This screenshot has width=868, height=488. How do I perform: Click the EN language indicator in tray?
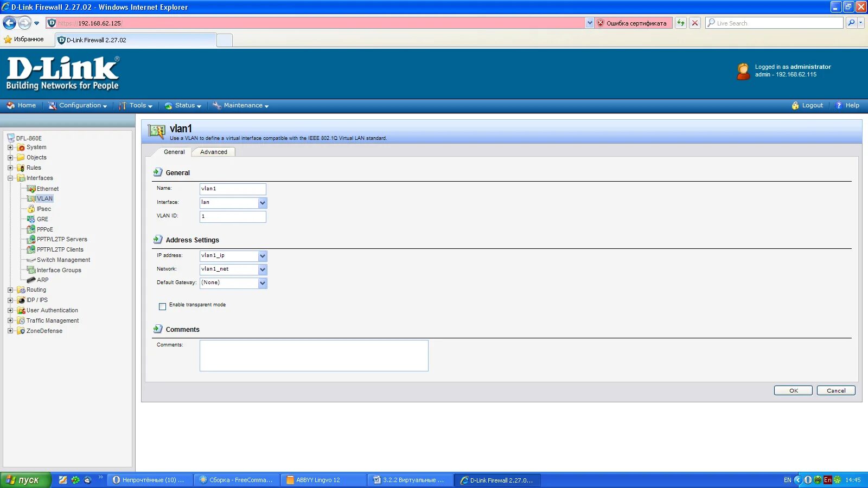point(787,480)
